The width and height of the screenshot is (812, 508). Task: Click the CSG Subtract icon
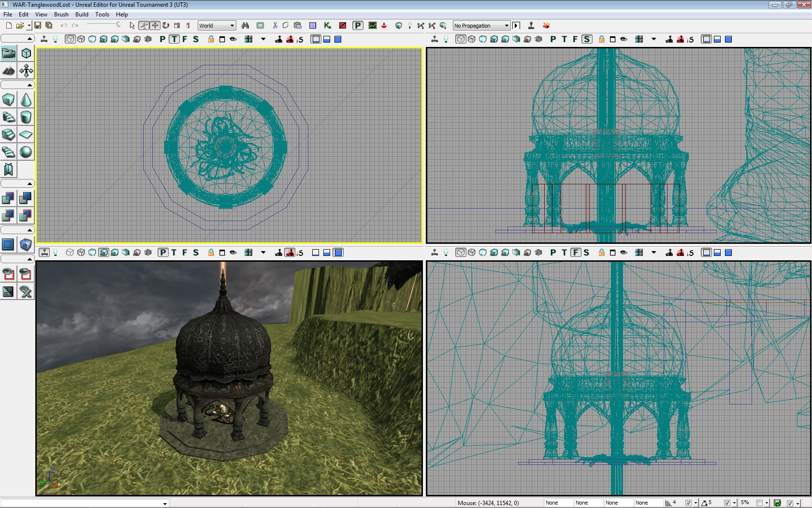[26, 198]
